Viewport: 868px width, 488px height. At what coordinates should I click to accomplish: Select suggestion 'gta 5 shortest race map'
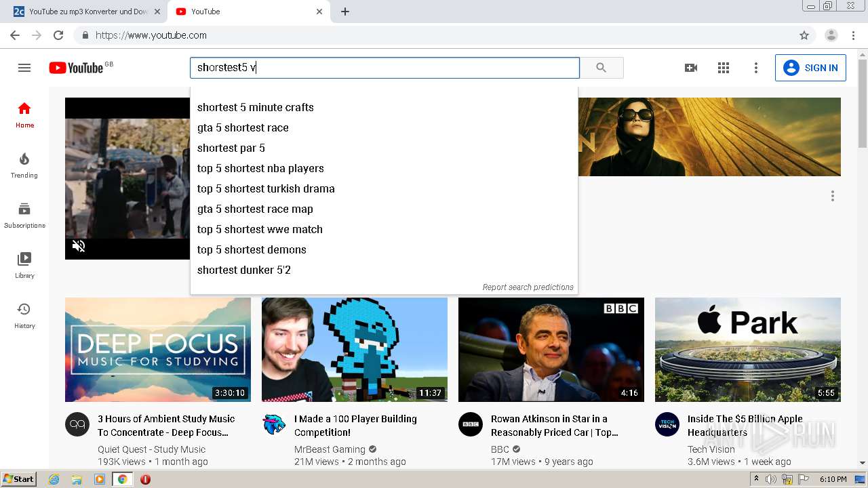384,209
